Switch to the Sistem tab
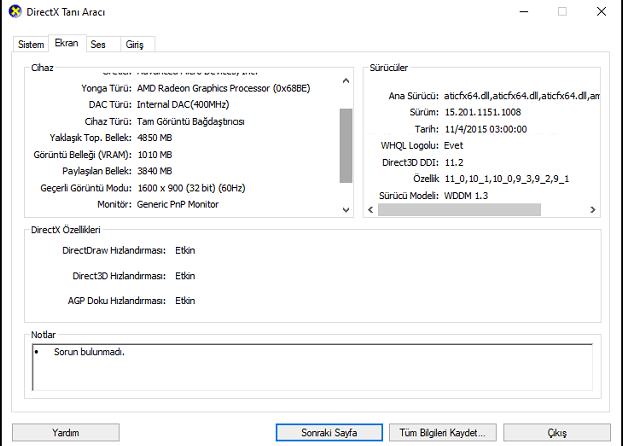The width and height of the screenshot is (623, 446). click(x=31, y=44)
